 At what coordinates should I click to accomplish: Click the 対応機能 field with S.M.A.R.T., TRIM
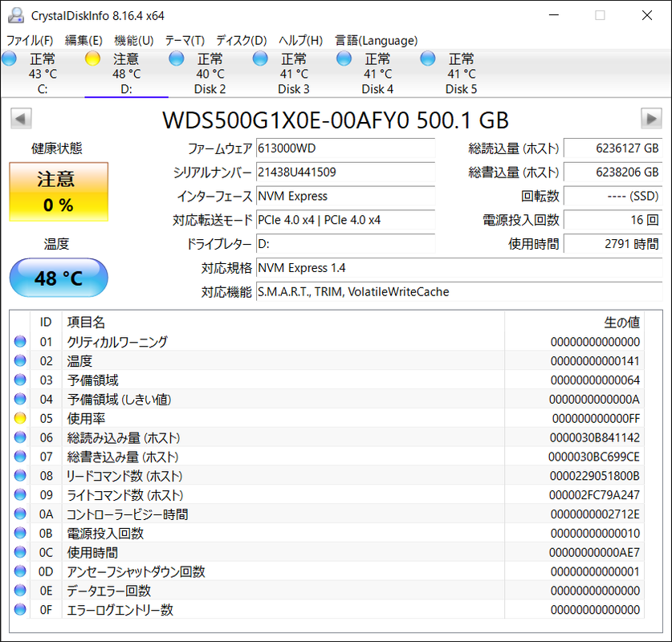click(x=459, y=291)
